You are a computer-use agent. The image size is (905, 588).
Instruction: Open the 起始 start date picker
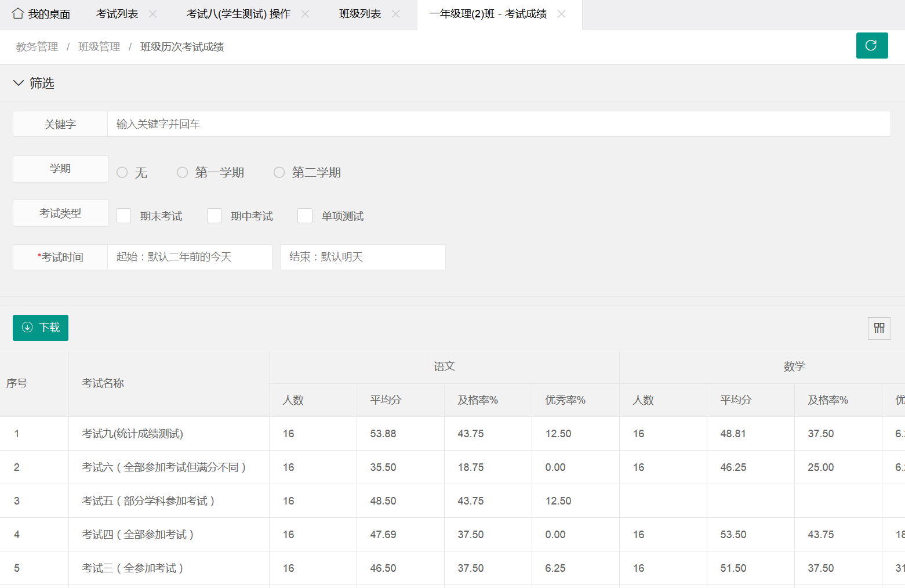click(x=190, y=257)
